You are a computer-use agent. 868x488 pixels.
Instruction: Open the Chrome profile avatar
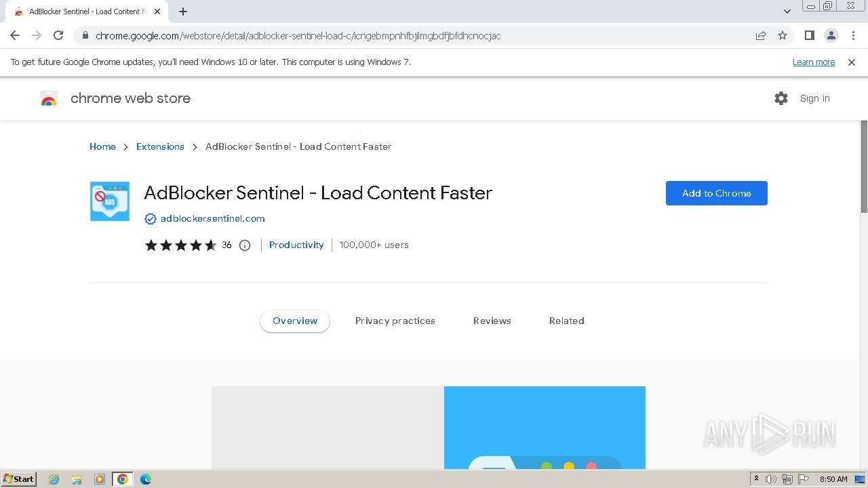[x=831, y=35]
